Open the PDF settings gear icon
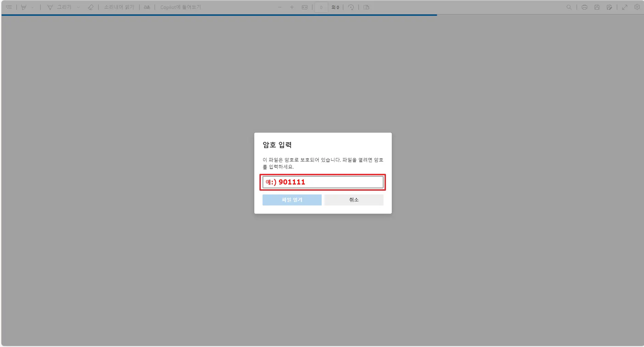Viewport: 644px width, 347px height. (637, 7)
